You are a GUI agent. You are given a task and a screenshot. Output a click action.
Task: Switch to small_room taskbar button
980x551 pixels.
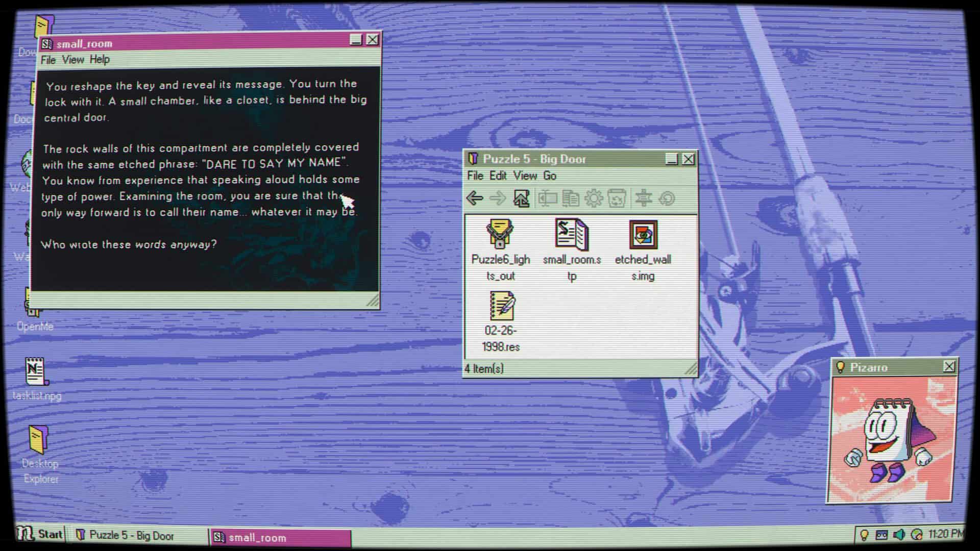point(280,537)
